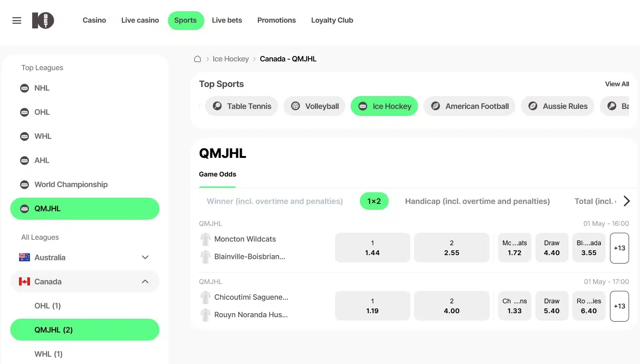
Task: Pick Draw at 5.40
Action: [x=552, y=306]
